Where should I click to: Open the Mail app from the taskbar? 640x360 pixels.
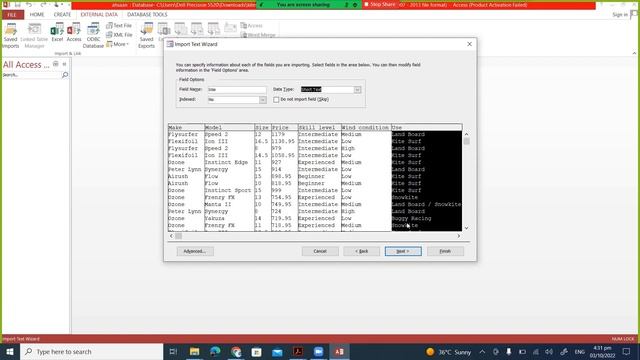coord(277,351)
